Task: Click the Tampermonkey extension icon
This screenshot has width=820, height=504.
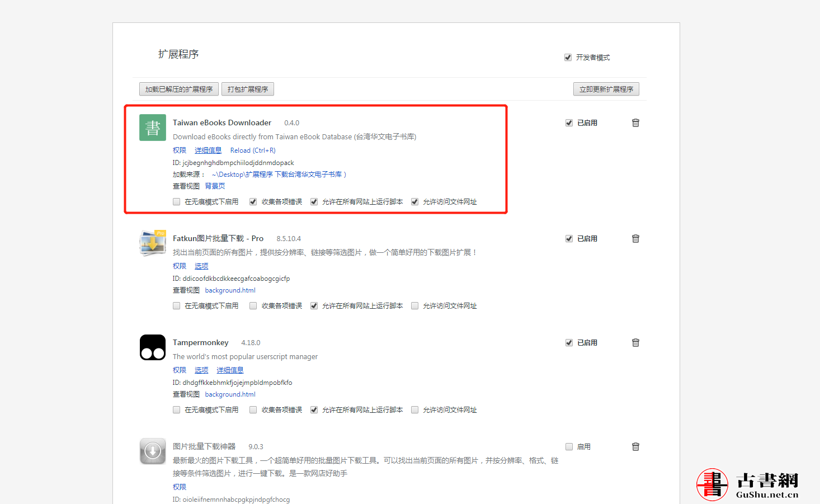Action: (x=153, y=347)
